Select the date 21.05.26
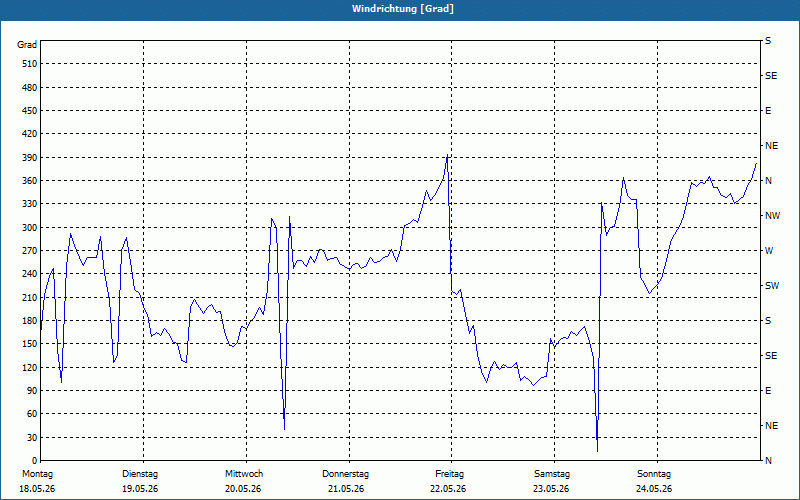800x500 pixels. pyautogui.click(x=346, y=489)
